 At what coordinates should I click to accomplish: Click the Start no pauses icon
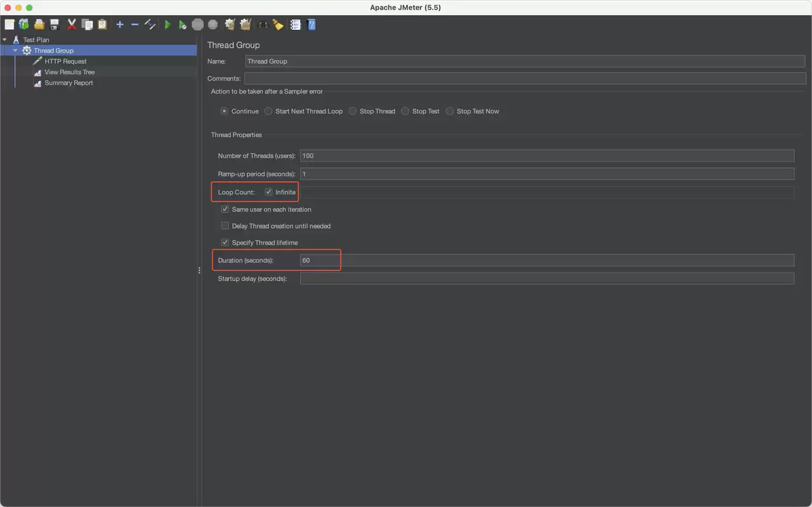[x=183, y=25]
